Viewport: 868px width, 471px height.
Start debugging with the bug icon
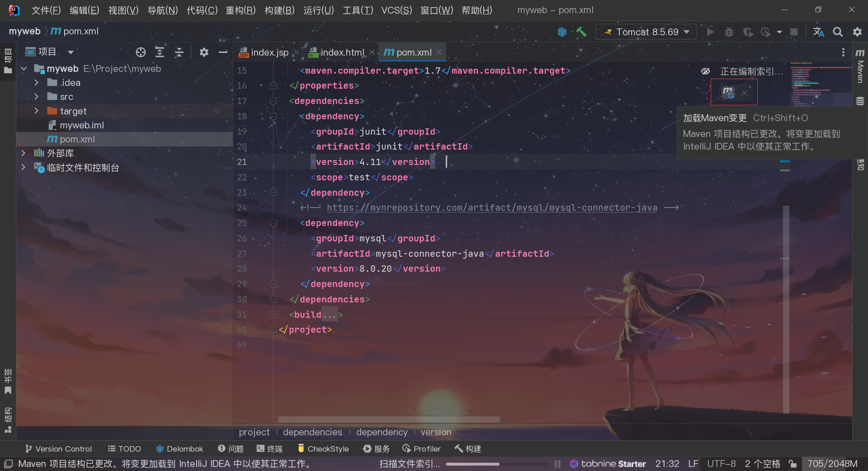click(729, 32)
